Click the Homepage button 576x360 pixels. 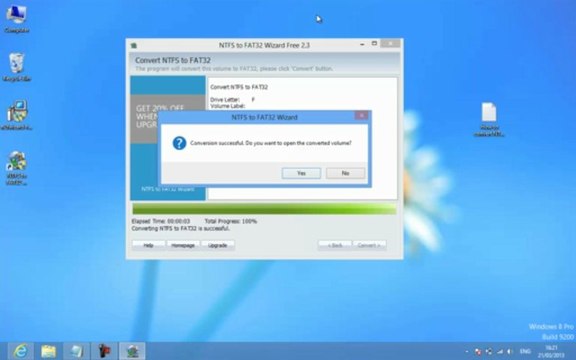click(183, 245)
